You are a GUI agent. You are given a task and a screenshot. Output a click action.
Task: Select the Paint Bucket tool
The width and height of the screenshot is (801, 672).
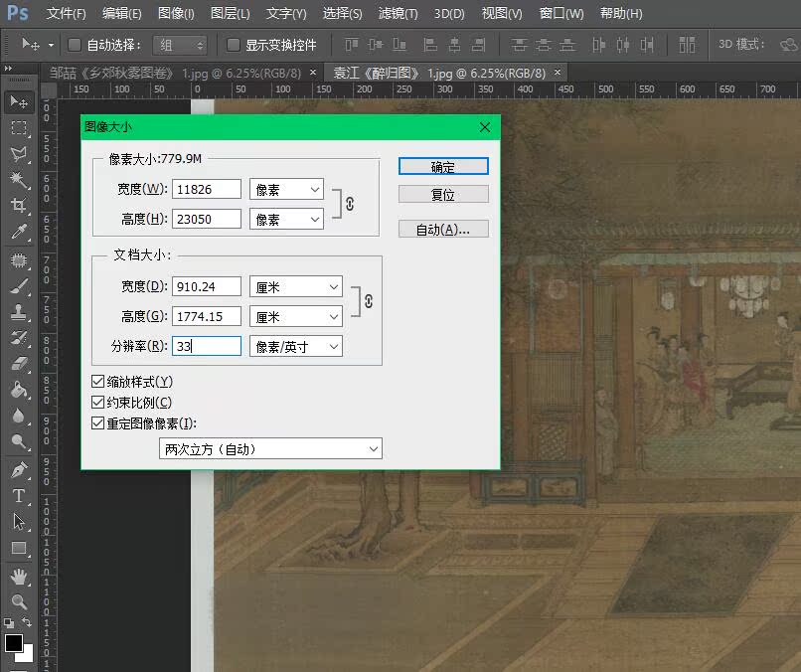19,390
